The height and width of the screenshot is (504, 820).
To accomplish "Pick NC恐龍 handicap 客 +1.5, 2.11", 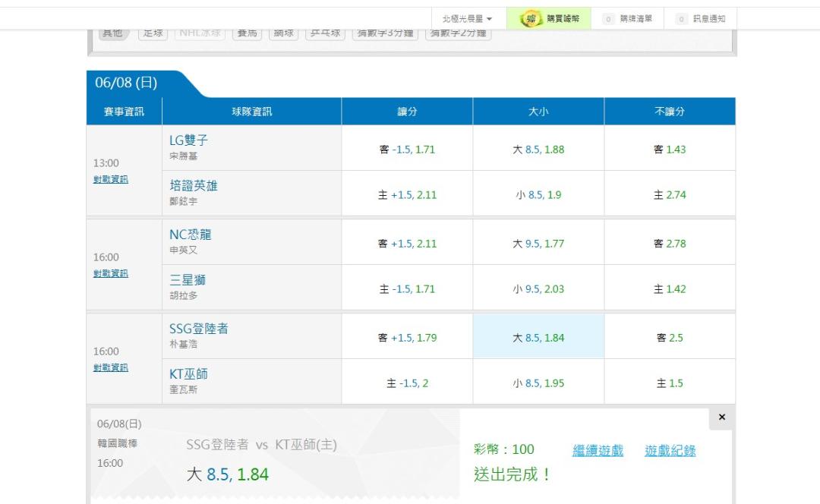I will [x=407, y=244].
